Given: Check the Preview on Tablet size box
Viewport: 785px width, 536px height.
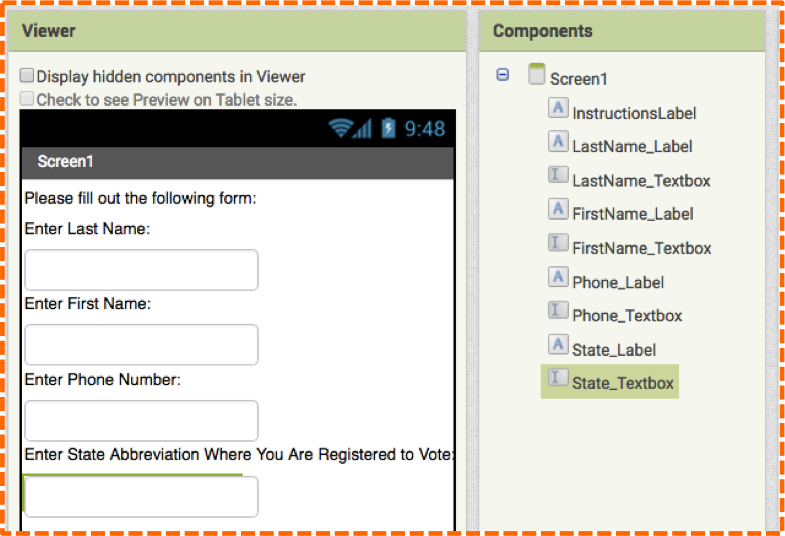Looking at the screenshot, I should point(27,99).
